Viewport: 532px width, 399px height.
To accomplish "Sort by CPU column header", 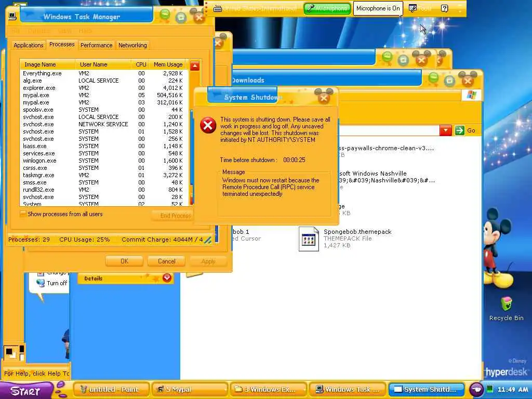I will [140, 64].
